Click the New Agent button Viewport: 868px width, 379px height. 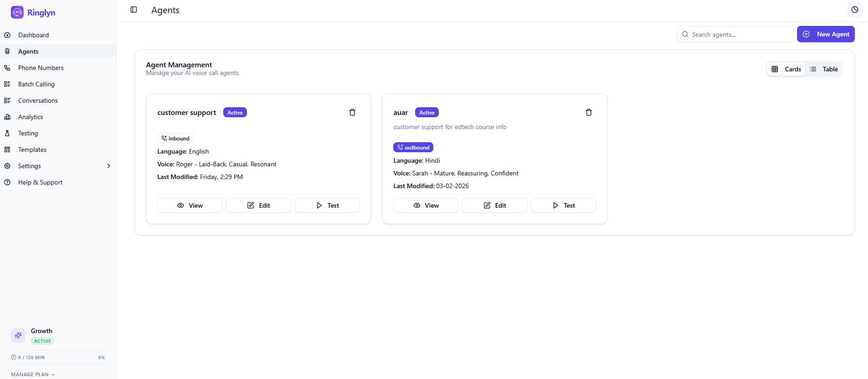tap(826, 34)
